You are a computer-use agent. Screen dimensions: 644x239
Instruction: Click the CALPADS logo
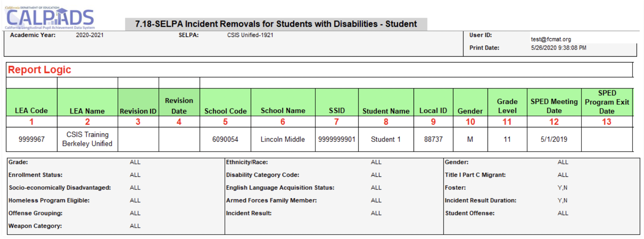click(50, 18)
